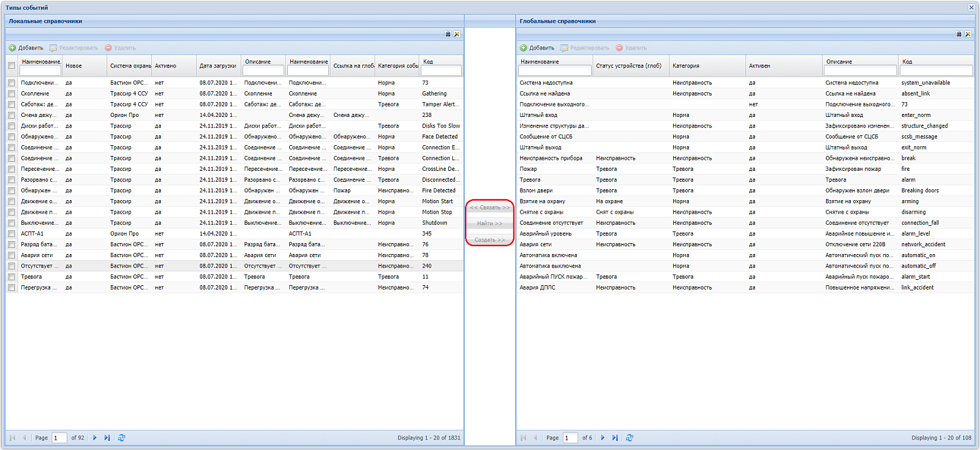Screen dimensions: 980x450
Task: Select the Пожар row in the global table
Action: coord(745,169)
